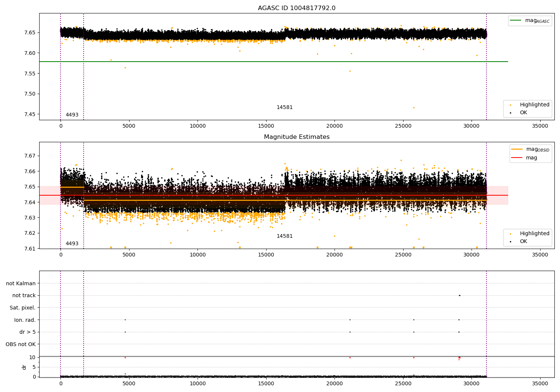Click the orange Highlighted legend marker in the top plot

(x=510, y=105)
